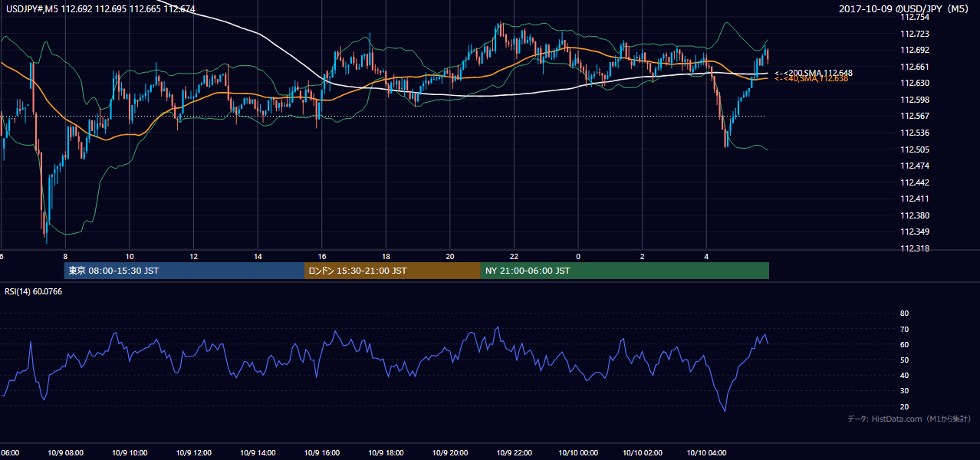Click price axis label 112.536
The image size is (980, 460).
[914, 133]
